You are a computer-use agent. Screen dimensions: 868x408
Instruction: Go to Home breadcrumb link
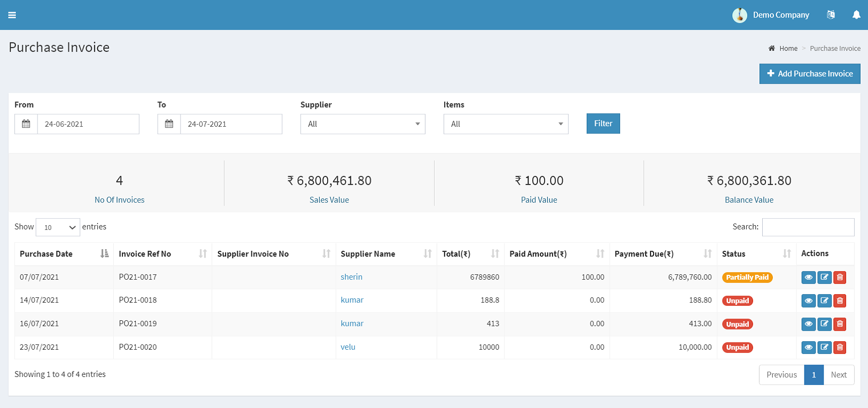click(x=788, y=49)
